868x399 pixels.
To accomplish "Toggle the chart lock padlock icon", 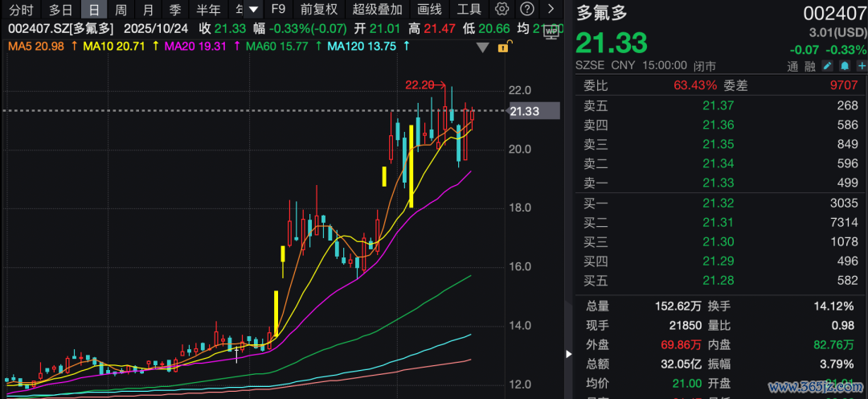I will (502, 47).
